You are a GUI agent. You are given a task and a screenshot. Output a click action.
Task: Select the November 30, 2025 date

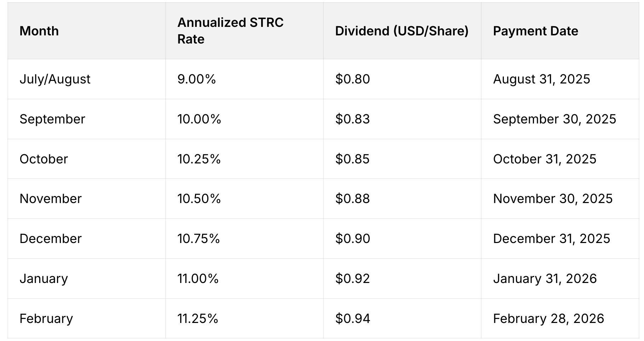(553, 198)
